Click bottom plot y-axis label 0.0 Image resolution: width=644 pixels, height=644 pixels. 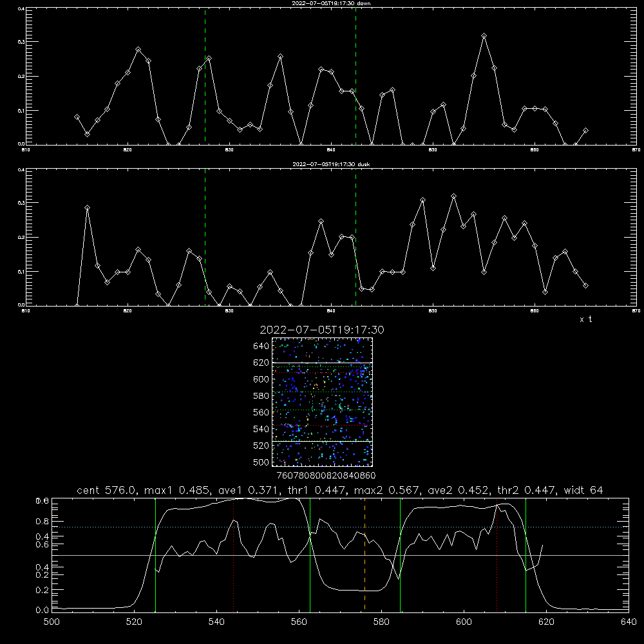[x=43, y=611]
